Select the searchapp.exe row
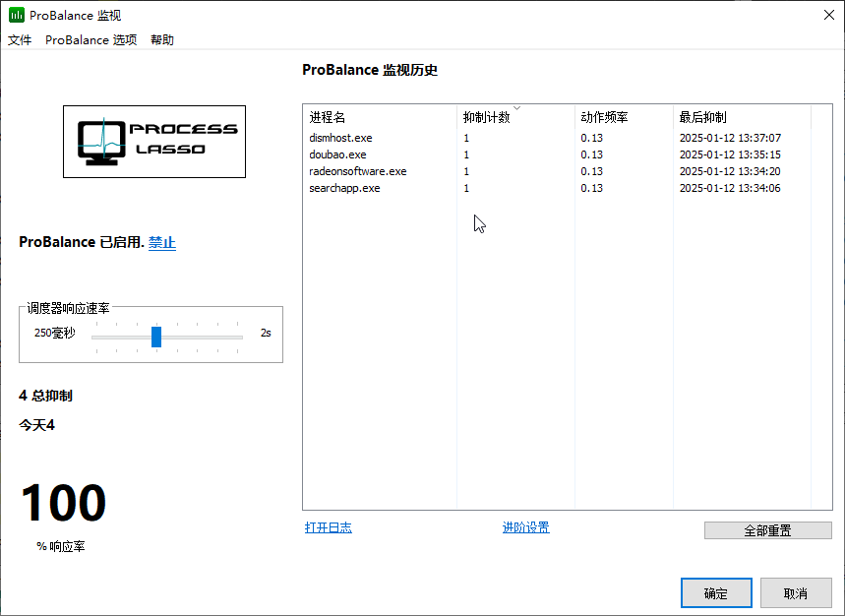The image size is (845, 616). click(x=557, y=188)
